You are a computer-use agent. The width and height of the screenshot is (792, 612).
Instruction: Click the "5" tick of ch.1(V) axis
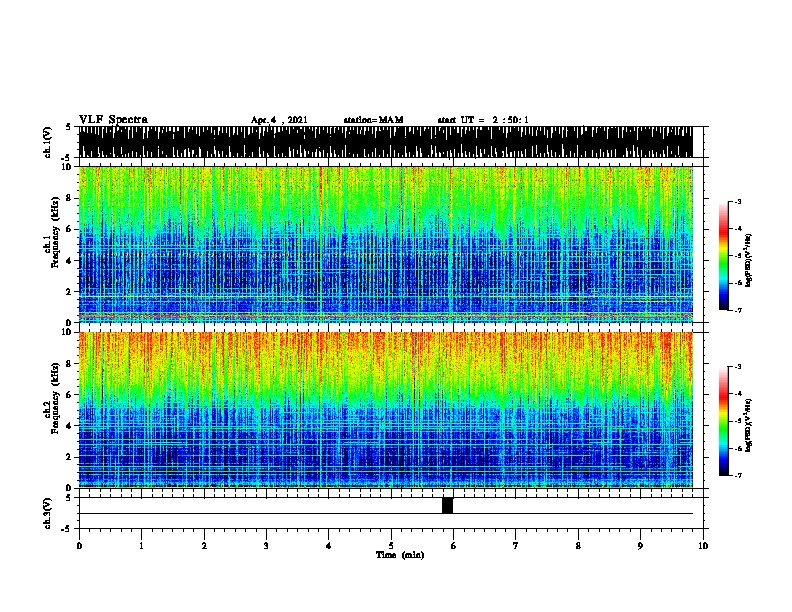click(68, 127)
